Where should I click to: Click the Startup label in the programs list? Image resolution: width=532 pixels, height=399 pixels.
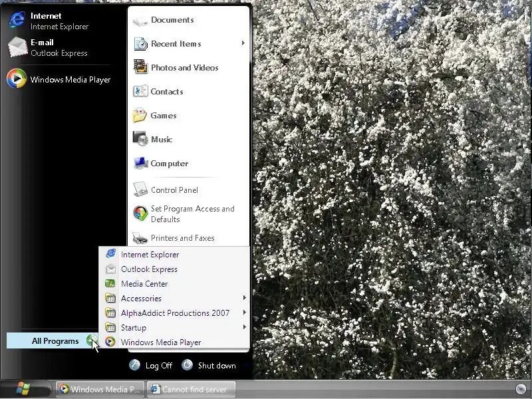134,328
